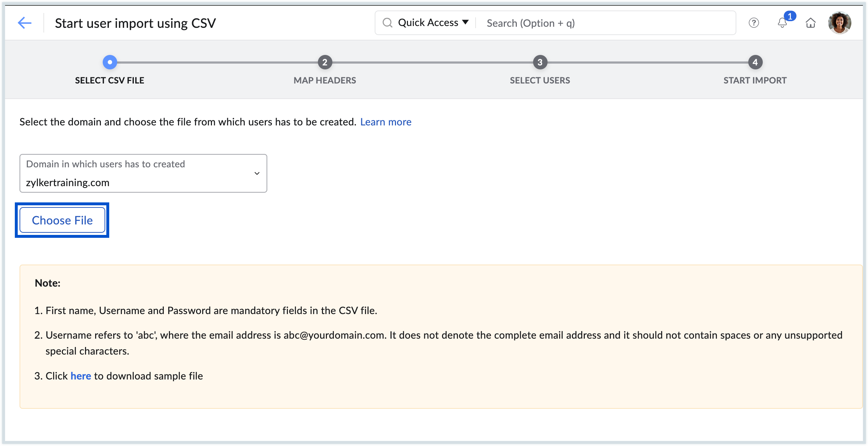Click the 'Start user import using CSV' title

(135, 23)
